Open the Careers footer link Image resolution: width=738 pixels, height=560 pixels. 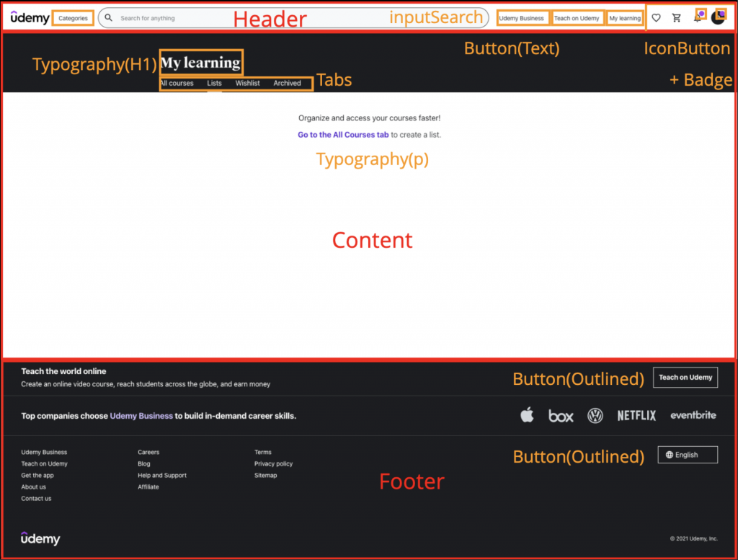click(148, 452)
